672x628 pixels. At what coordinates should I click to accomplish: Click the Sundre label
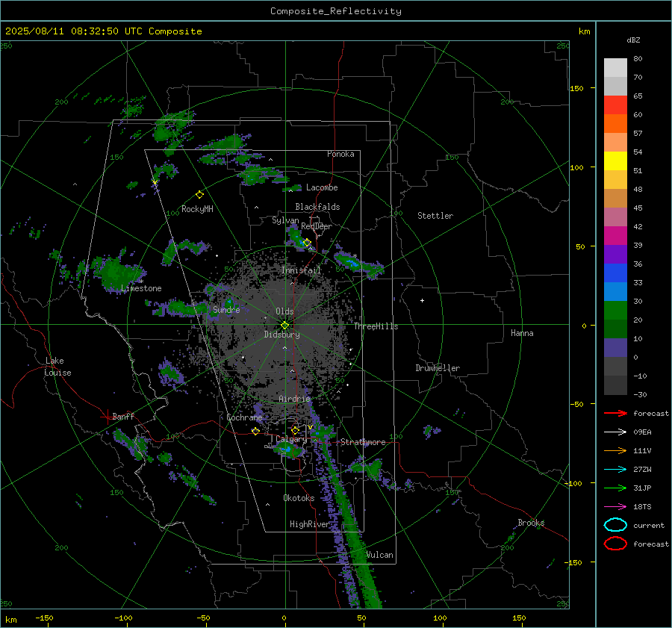point(226,309)
